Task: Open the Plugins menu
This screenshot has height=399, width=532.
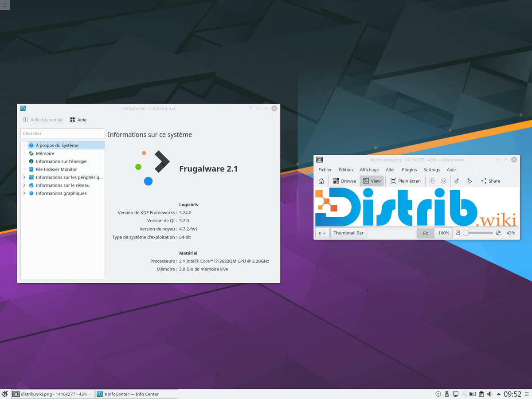Action: (409, 170)
